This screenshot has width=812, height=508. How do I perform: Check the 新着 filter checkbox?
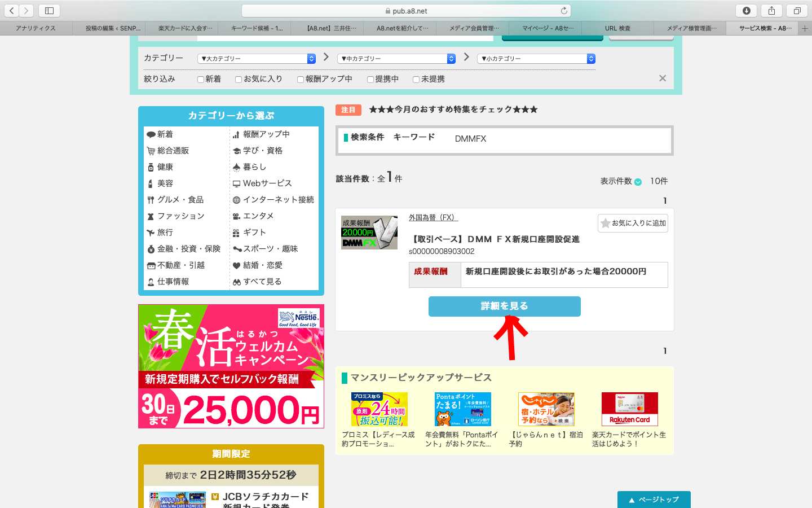201,80
